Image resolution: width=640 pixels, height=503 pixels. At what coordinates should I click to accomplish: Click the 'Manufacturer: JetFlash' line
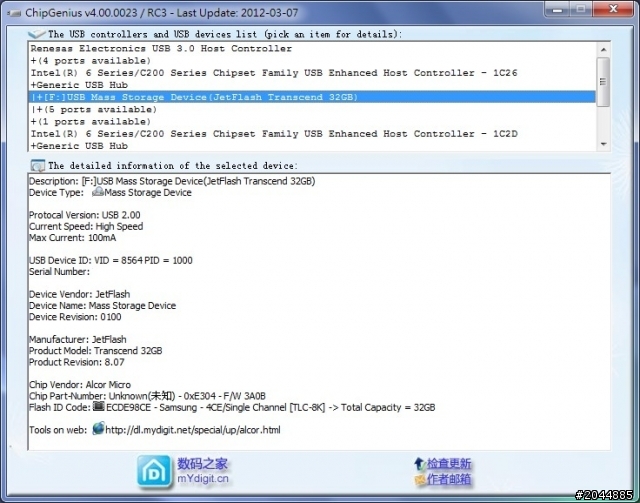[78, 340]
